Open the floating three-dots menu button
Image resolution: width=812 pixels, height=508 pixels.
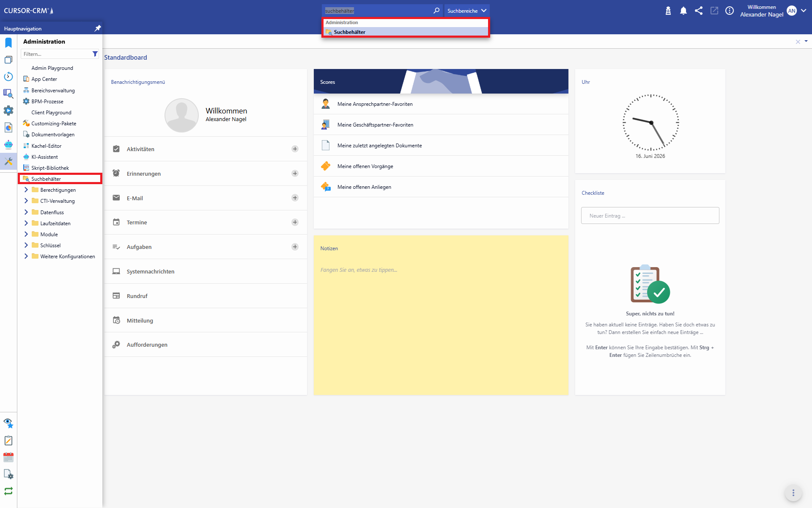pyautogui.click(x=793, y=493)
